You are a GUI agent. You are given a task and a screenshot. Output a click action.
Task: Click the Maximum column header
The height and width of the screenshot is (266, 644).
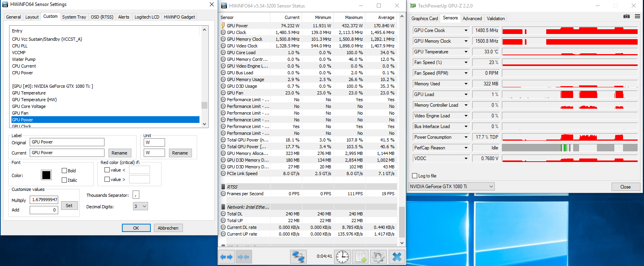pos(349,17)
